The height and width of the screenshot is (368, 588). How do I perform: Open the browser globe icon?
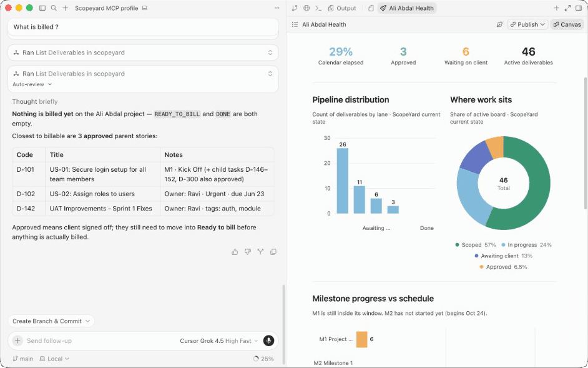306,8
